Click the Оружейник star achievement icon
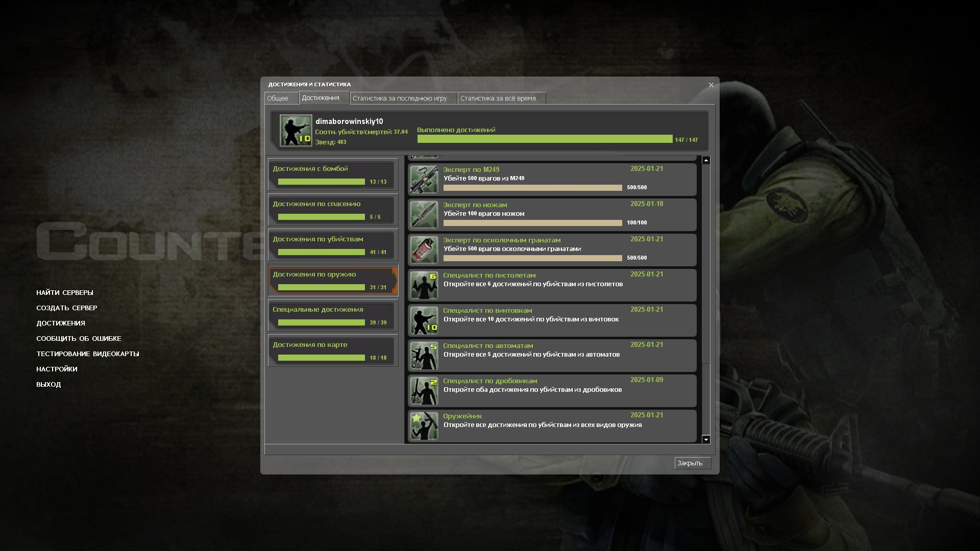Viewport: 980px width, 551px height. pyautogui.click(x=424, y=426)
